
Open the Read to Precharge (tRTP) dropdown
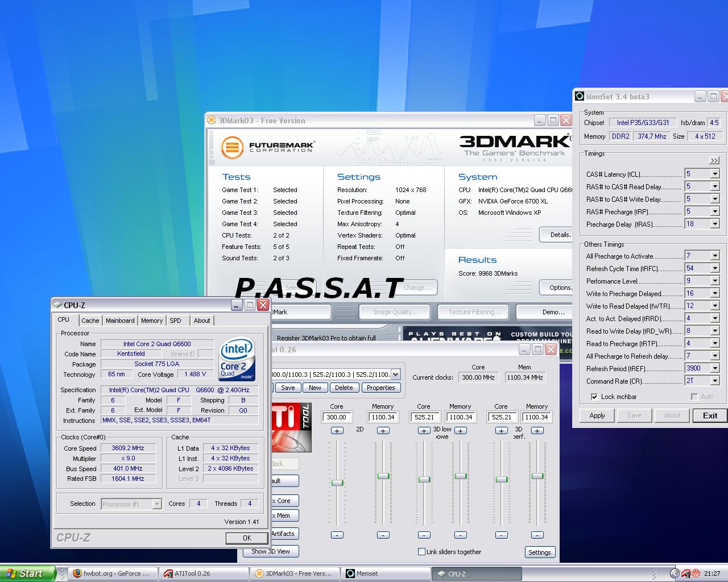tap(715, 343)
